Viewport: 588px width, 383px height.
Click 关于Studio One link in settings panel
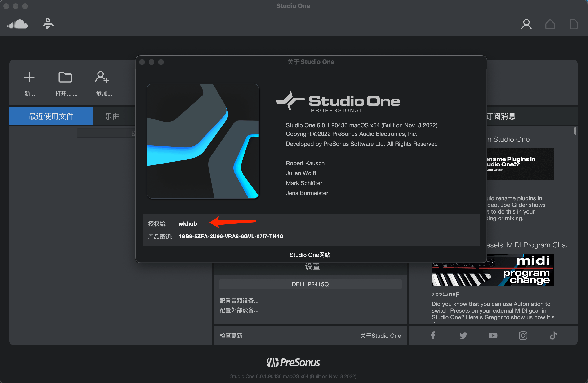(380, 336)
